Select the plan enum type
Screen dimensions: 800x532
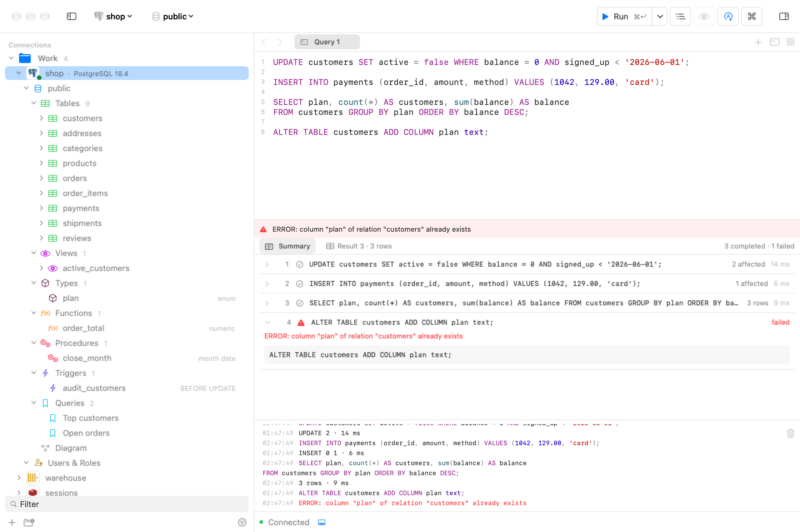click(70, 298)
